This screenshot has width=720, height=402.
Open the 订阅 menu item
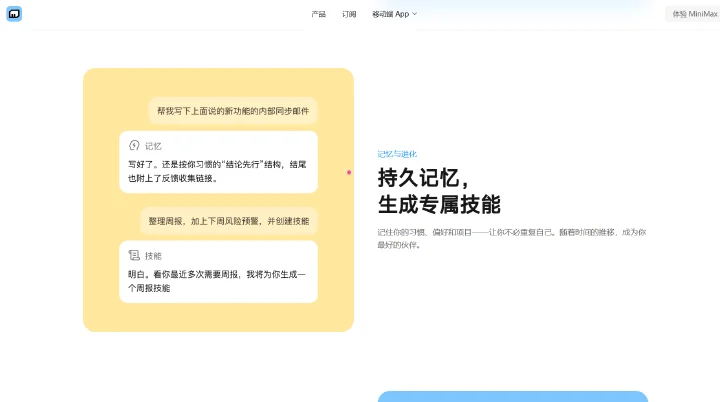[349, 14]
